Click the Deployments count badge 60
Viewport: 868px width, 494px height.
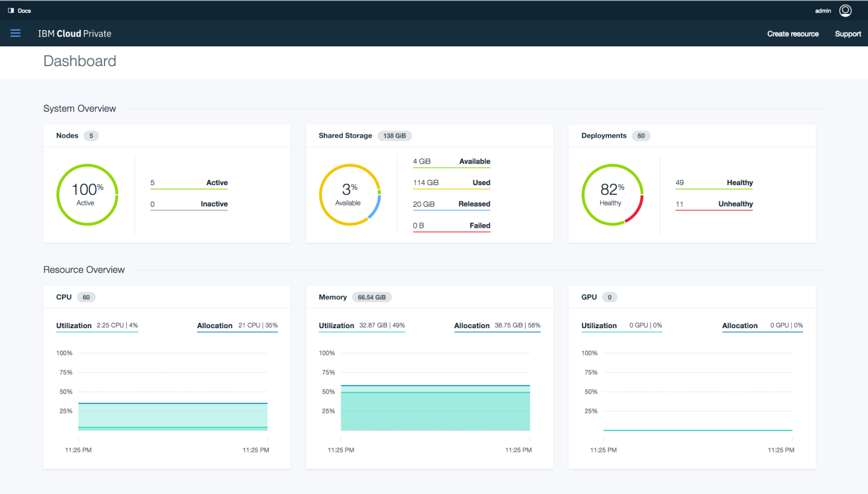pyautogui.click(x=641, y=136)
